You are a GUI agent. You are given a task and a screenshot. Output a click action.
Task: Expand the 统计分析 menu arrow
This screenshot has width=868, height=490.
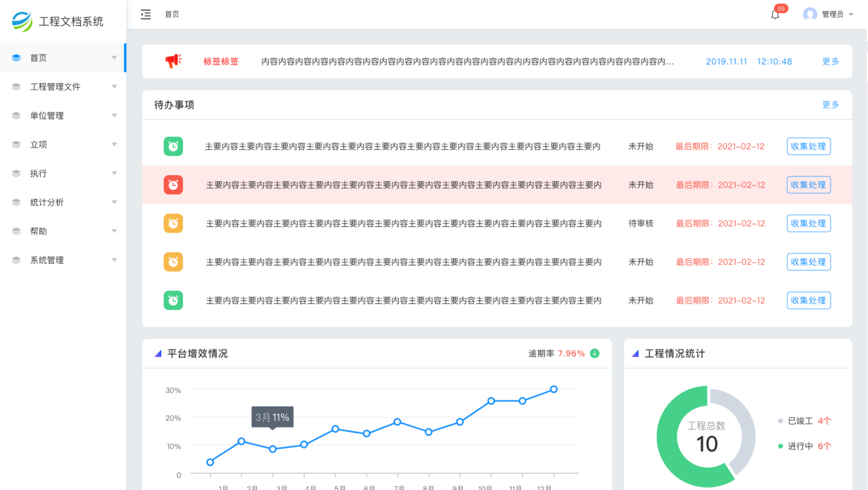tap(114, 202)
